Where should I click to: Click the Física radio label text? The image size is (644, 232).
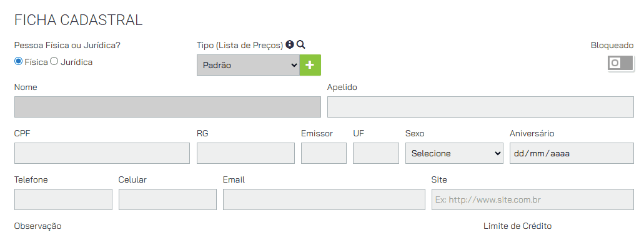[36, 63]
